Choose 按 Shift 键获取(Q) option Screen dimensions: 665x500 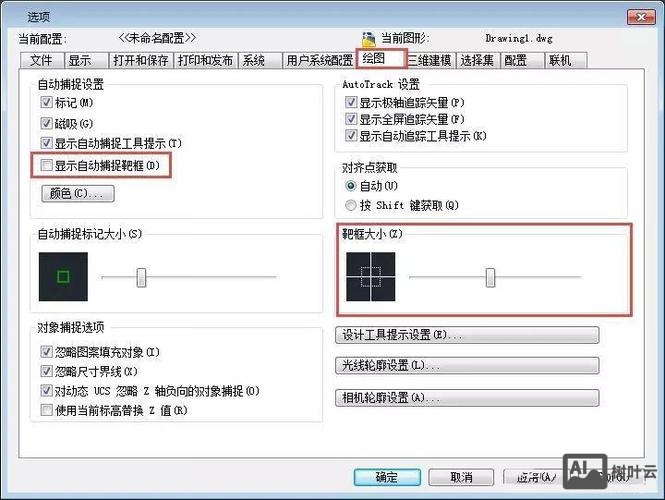pos(351,205)
